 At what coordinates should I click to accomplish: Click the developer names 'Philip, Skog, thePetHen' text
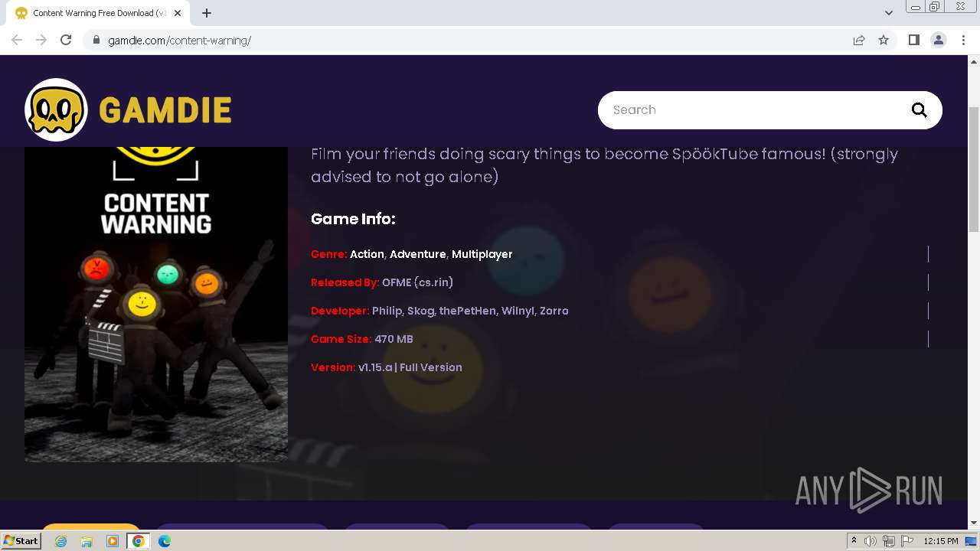434,311
